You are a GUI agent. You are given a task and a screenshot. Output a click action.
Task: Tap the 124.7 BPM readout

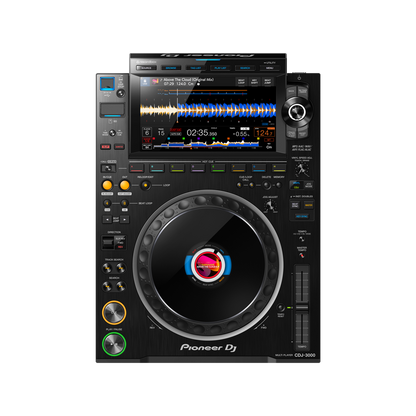pyautogui.click(x=265, y=133)
